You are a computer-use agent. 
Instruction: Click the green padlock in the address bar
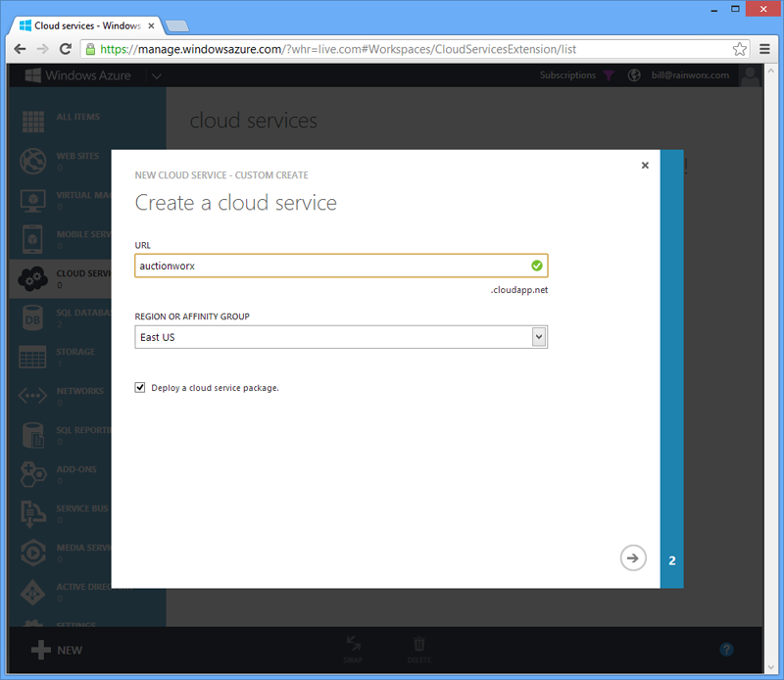(x=90, y=49)
